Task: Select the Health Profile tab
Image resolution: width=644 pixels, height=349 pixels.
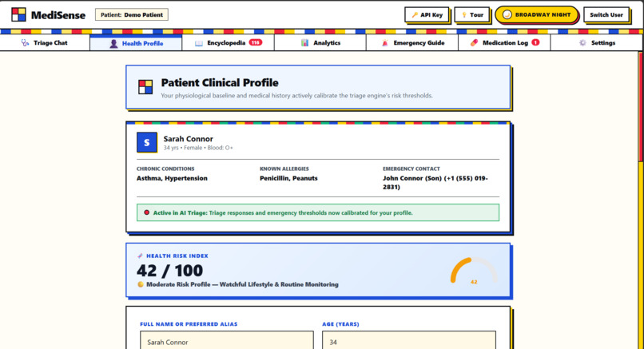Action: (x=136, y=43)
